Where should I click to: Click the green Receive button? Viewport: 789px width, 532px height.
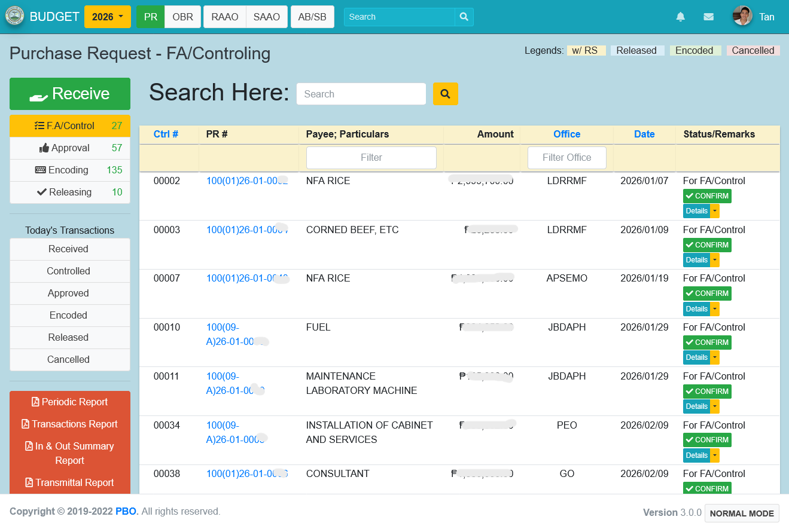(x=70, y=94)
